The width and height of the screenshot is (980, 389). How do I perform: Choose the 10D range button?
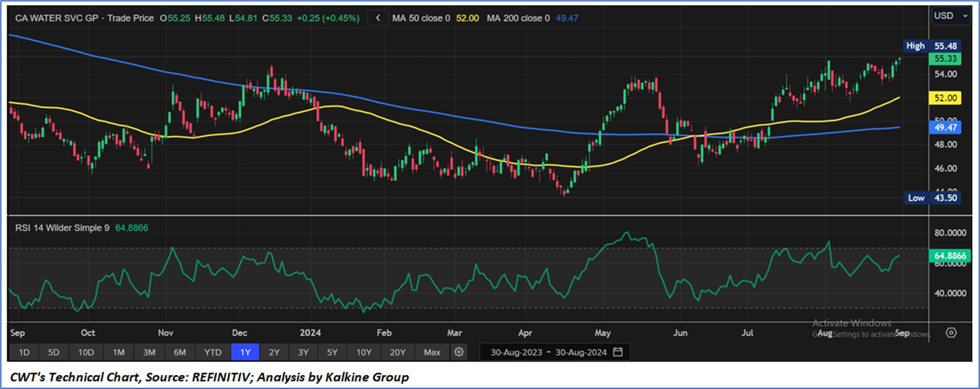point(86,352)
